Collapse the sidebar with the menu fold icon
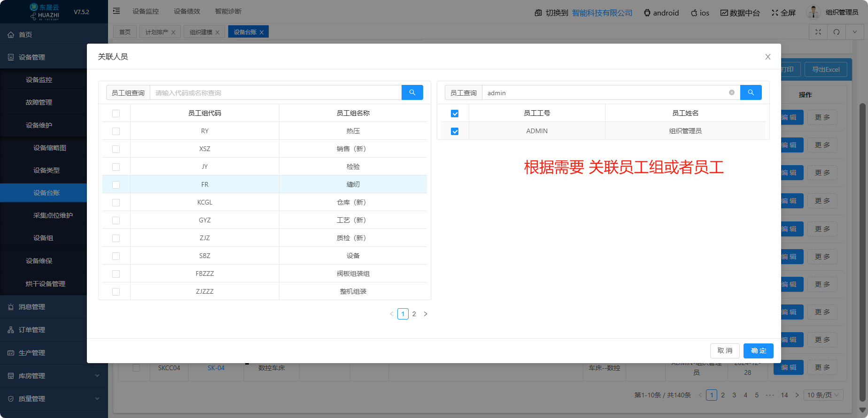Screen dimensions: 868x418 point(116,11)
